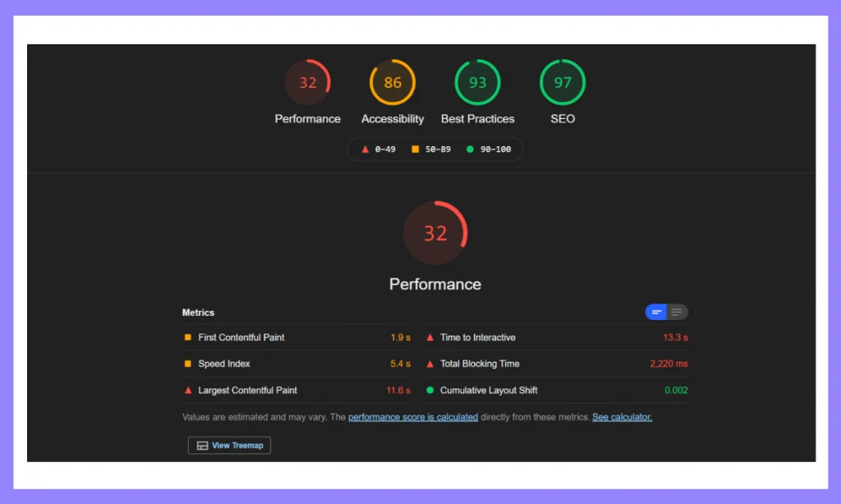The width and height of the screenshot is (841, 504).
Task: Click the Performance score gauge showing 32
Action: 307,82
